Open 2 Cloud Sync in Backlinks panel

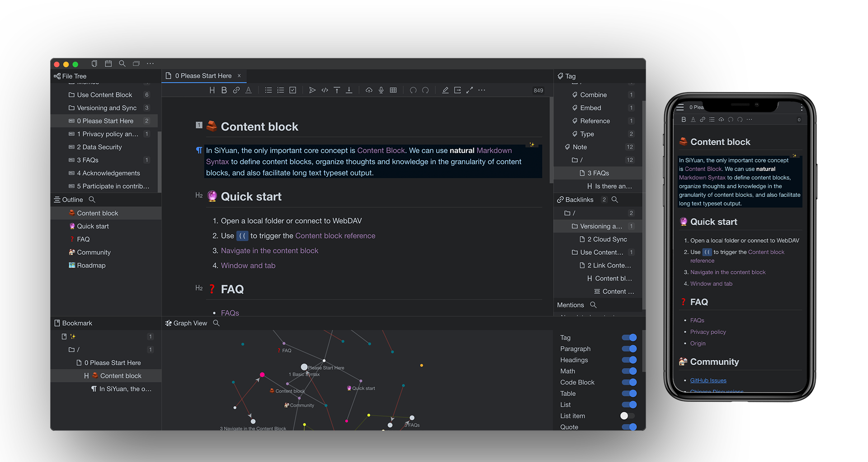598,239
